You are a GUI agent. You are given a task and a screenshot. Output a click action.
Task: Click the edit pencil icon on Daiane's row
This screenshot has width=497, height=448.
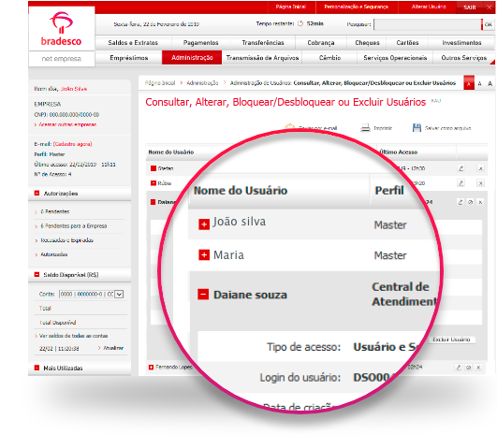[x=460, y=202]
